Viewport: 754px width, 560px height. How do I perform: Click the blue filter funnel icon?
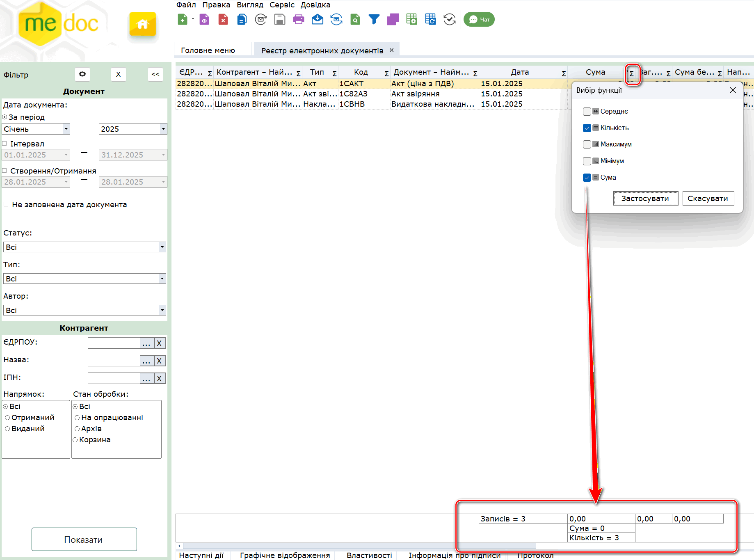click(374, 19)
